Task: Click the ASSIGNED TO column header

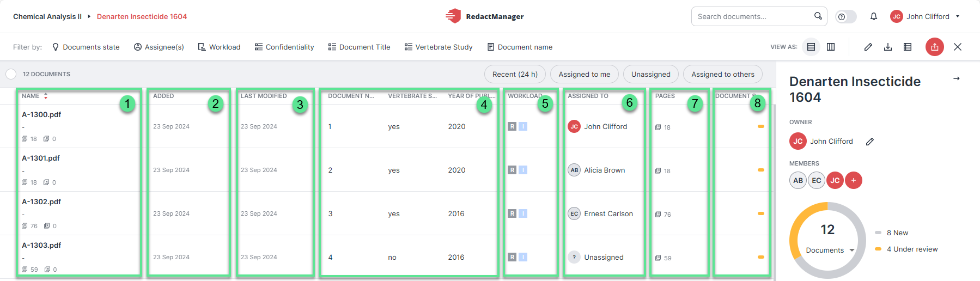Action: (588, 96)
